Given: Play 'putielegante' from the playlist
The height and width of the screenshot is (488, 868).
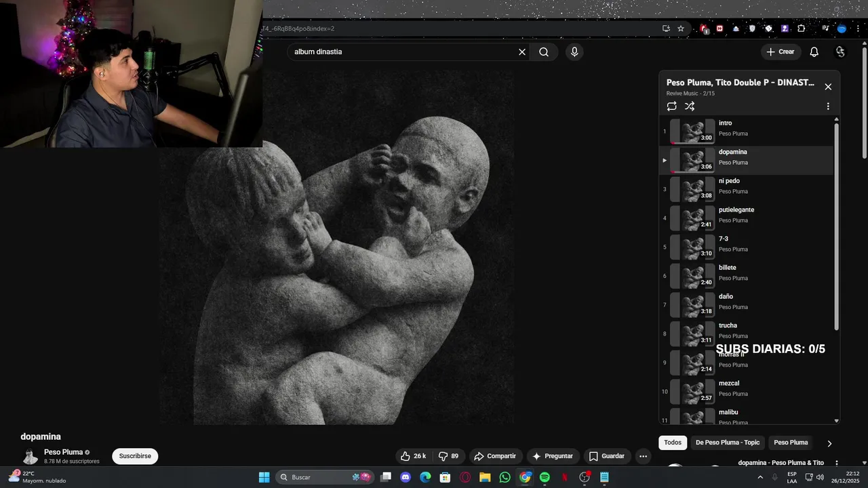Looking at the screenshot, I should pyautogui.click(x=746, y=218).
